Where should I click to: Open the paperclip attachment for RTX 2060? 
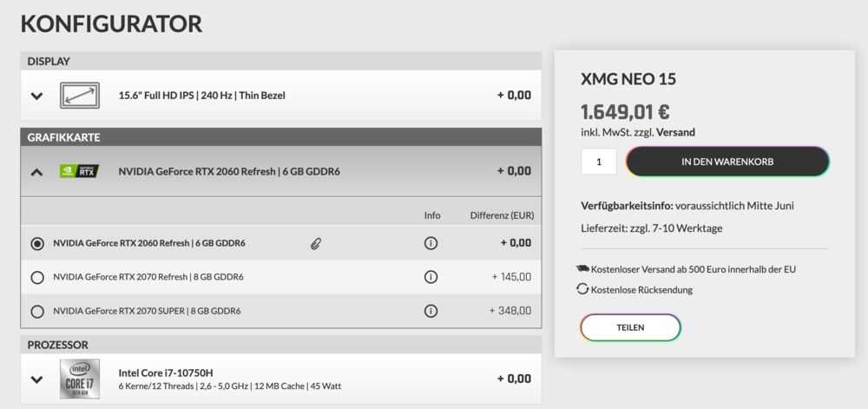tap(315, 244)
